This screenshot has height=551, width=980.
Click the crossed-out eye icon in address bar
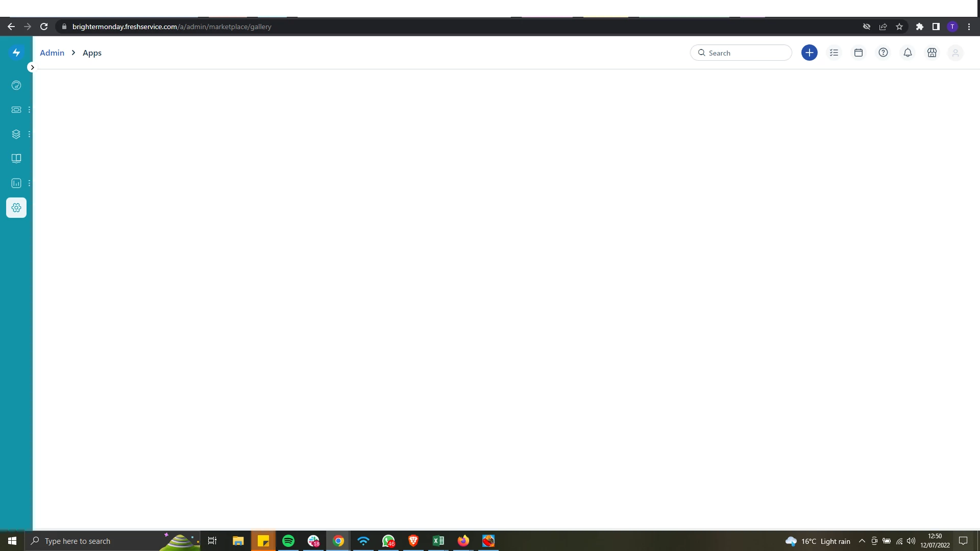[x=867, y=27]
